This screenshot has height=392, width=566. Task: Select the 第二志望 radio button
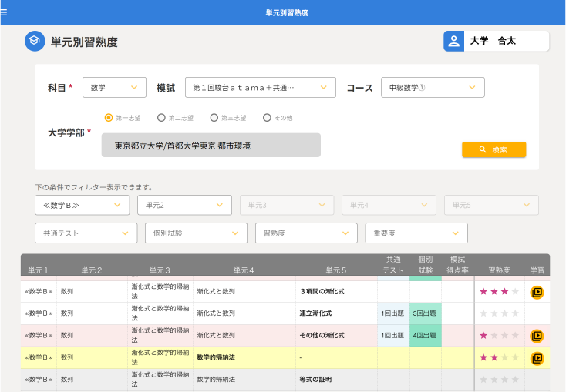[x=161, y=118]
